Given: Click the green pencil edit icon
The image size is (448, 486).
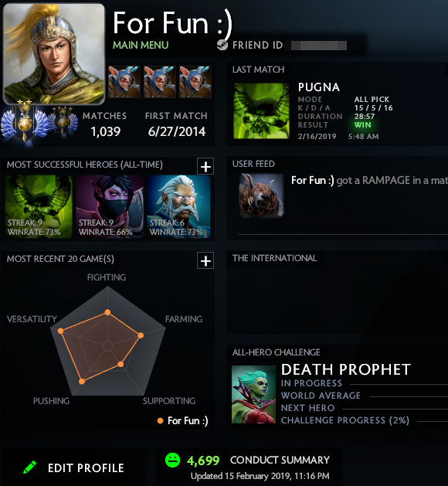Looking at the screenshot, I should (x=30, y=467).
